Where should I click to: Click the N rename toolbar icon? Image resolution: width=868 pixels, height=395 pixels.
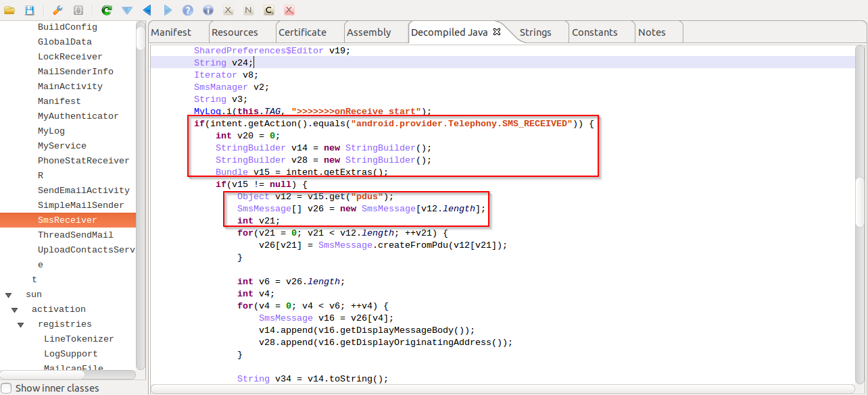tap(248, 10)
